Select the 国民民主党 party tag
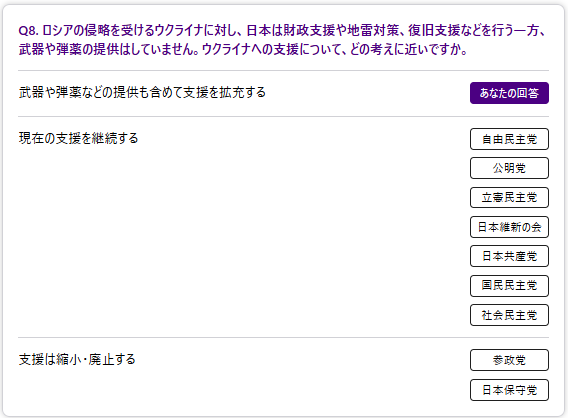Screen dimensions: 568x418 pyautogui.click(x=509, y=286)
